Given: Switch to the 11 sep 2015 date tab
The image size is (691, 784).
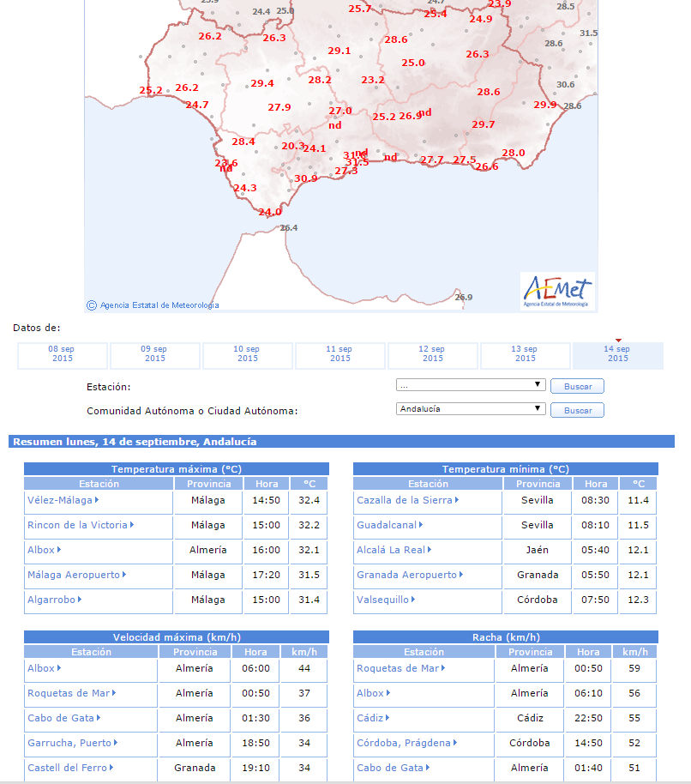Looking at the screenshot, I should 339,355.
